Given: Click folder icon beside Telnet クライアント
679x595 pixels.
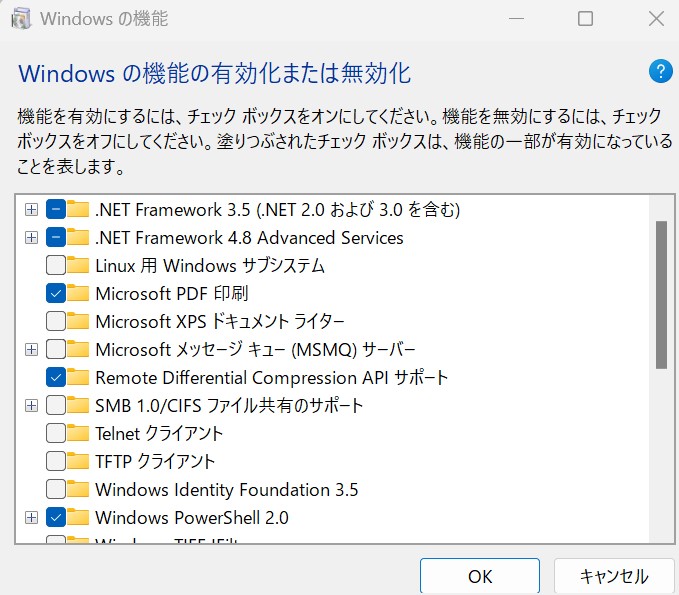Looking at the screenshot, I should (79, 434).
